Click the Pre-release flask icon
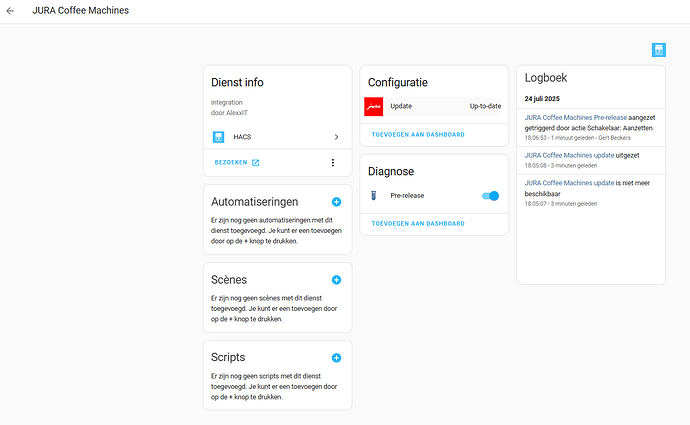This screenshot has width=690, height=425. (x=374, y=196)
